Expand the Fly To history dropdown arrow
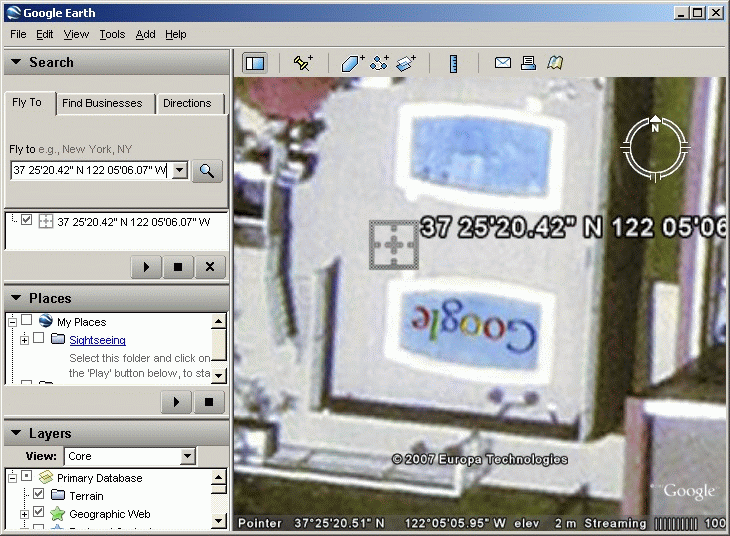This screenshot has width=730, height=536. coord(180,170)
